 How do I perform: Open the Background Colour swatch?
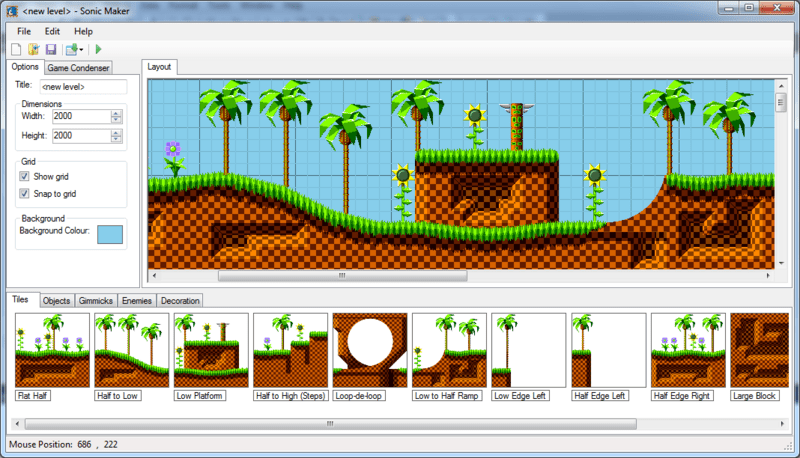(110, 235)
